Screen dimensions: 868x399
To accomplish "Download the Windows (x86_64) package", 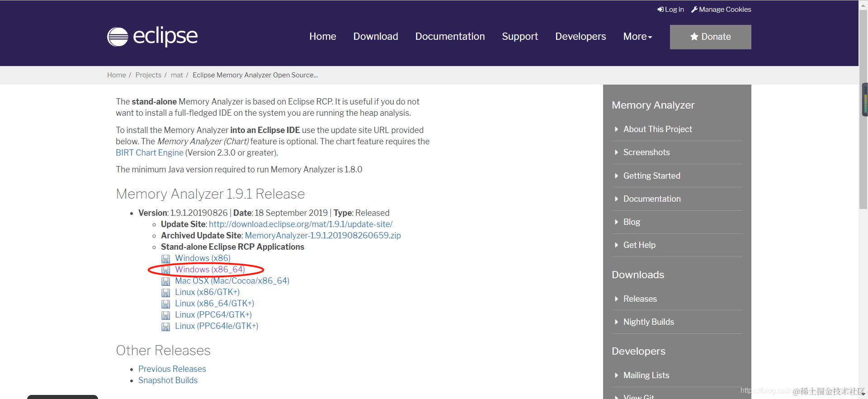I will [x=210, y=270].
